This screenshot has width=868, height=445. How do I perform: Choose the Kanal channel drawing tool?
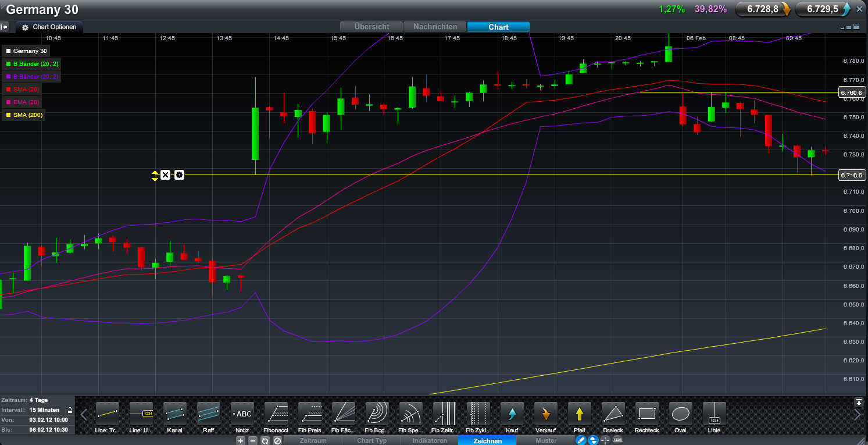tap(175, 417)
